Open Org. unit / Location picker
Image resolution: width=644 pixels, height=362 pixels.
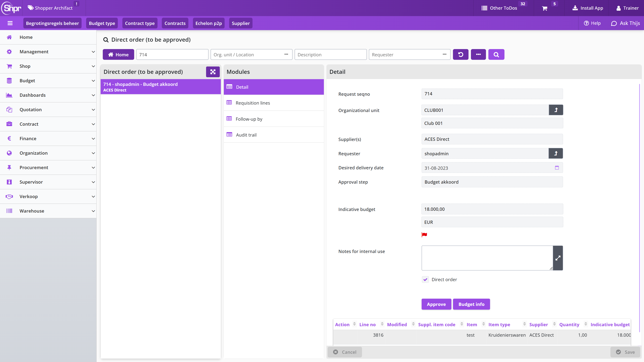286,55
